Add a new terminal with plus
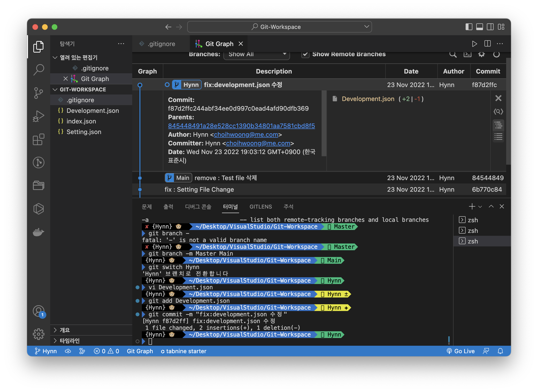This screenshot has height=392, width=538. tap(472, 207)
